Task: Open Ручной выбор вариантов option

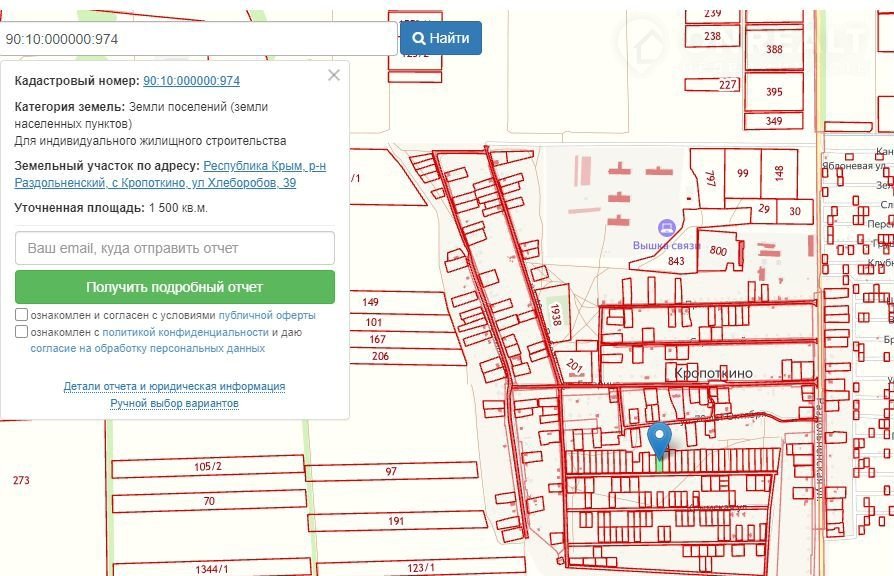Action: point(174,403)
